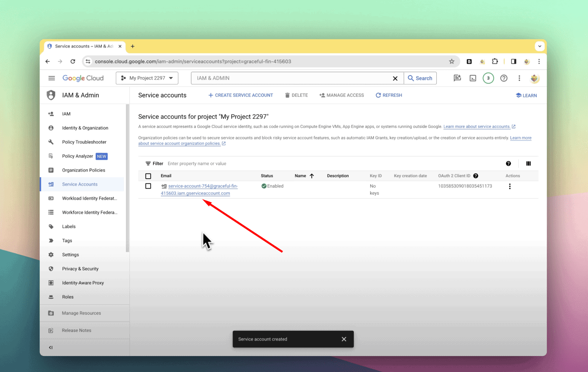588x372 pixels.
Task: Click CREATE SERVICE ACCOUNT button
Action: click(x=240, y=95)
